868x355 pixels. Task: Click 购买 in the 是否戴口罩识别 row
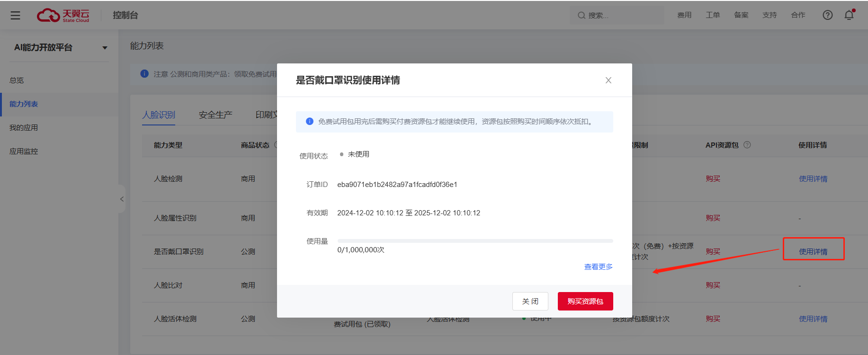(x=713, y=252)
